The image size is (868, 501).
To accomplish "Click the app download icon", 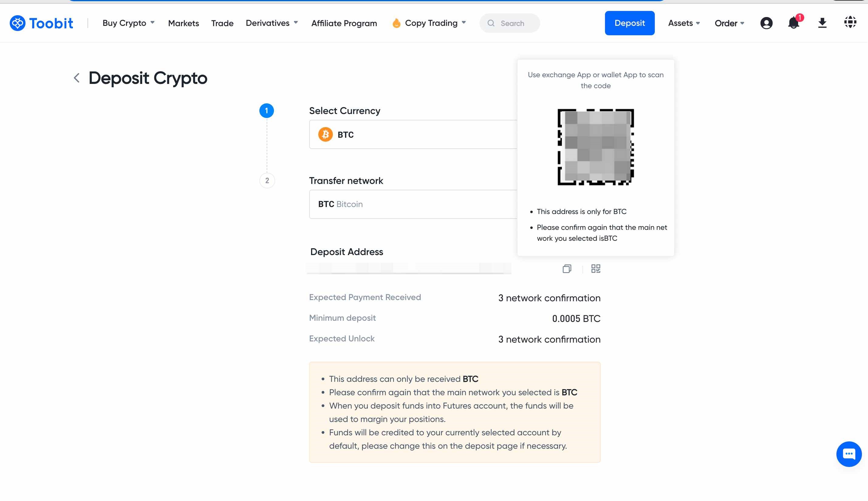I will point(822,23).
